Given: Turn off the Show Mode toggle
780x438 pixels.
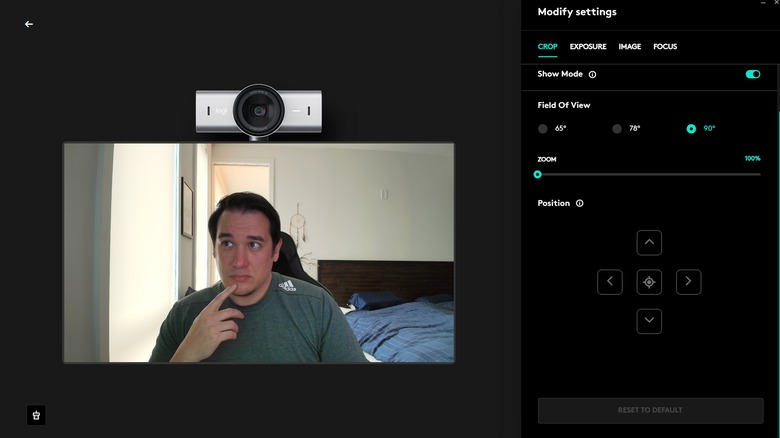Looking at the screenshot, I should (752, 74).
